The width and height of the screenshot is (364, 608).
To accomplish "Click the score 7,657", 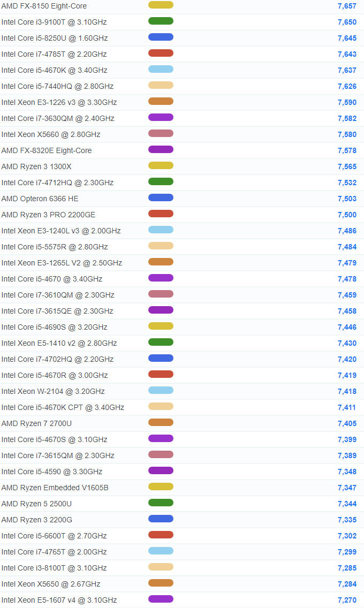I will 347,6.
